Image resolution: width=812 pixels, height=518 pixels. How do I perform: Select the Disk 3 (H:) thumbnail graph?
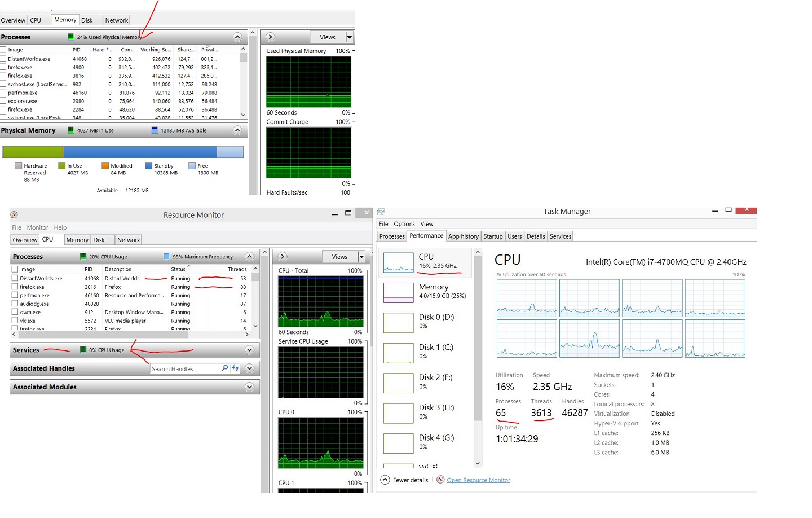click(x=398, y=413)
